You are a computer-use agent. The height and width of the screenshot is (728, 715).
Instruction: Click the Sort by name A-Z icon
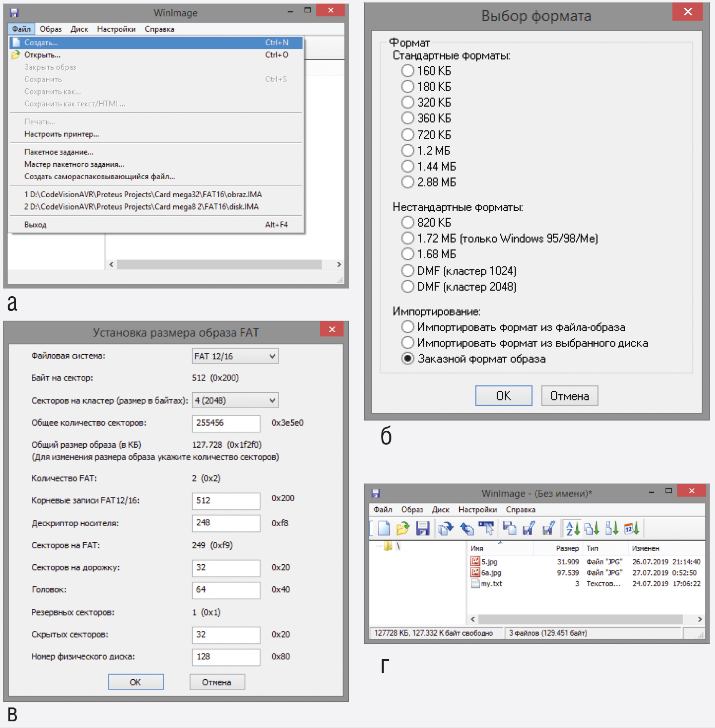coord(573,528)
